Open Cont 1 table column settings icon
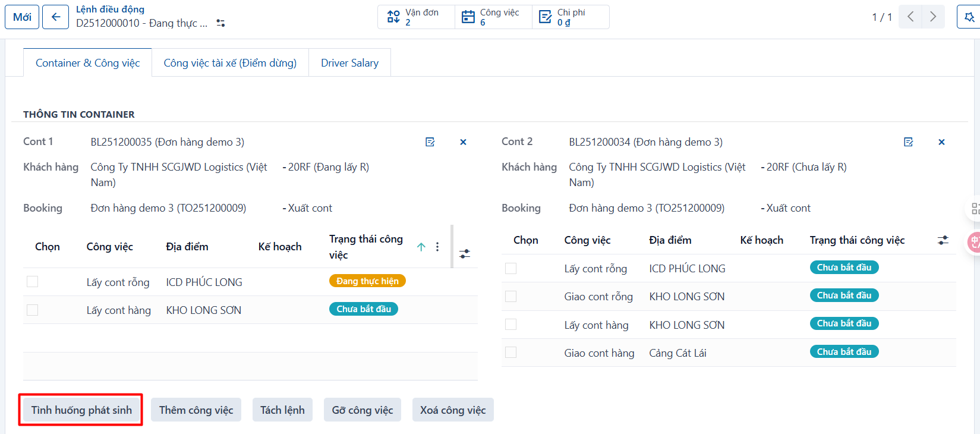Image resolution: width=980 pixels, height=434 pixels. [x=465, y=253]
